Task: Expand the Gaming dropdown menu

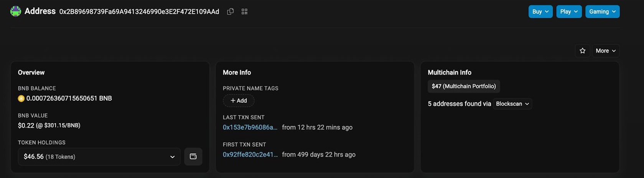Action: pos(602,12)
